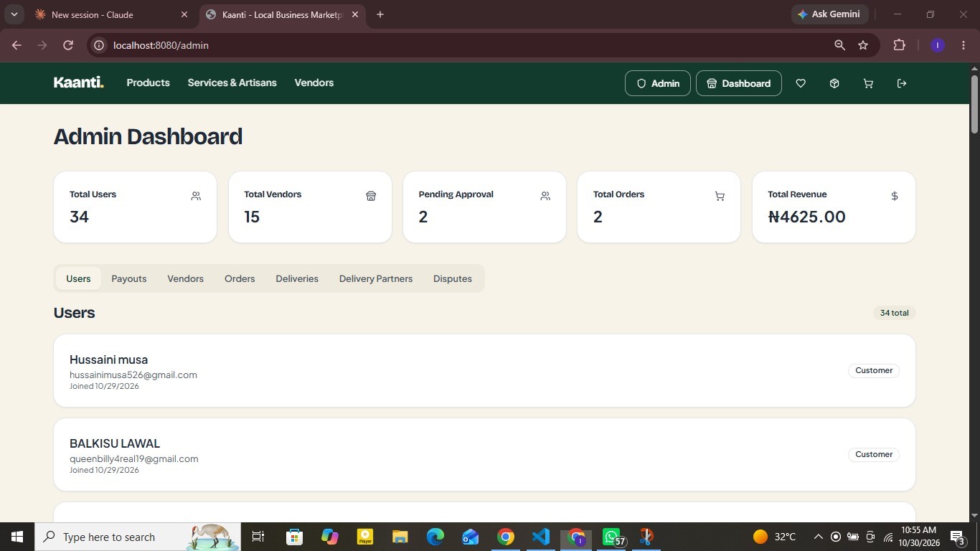Open the Chrome profile avatar
980x551 pixels.
(x=937, y=45)
